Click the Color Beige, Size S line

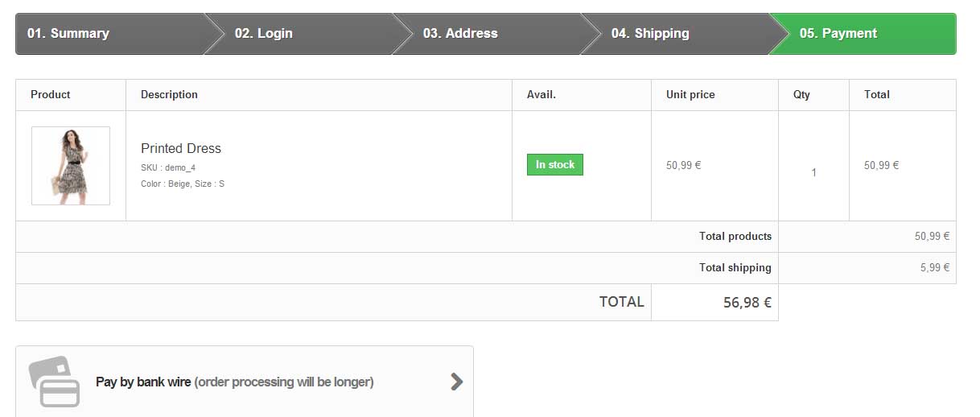(183, 184)
